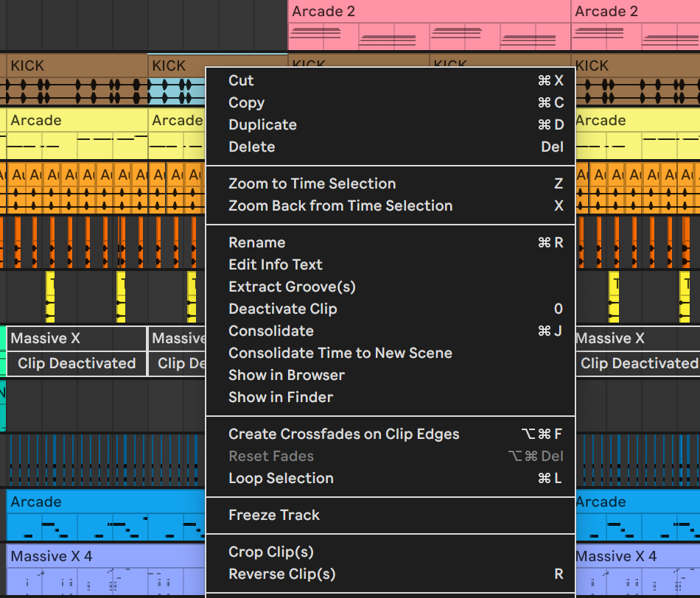This screenshot has width=700, height=598.
Task: Click the second pink Arcade 2 clip
Action: click(x=636, y=25)
